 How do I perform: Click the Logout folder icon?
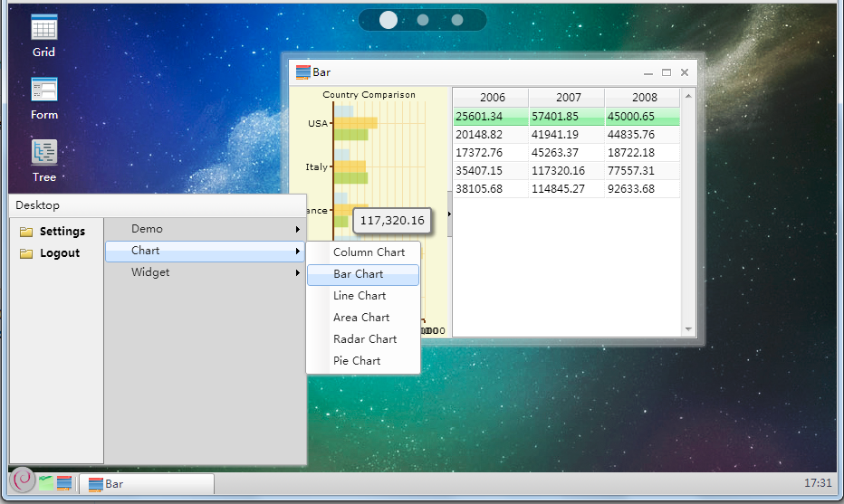pyautogui.click(x=26, y=253)
